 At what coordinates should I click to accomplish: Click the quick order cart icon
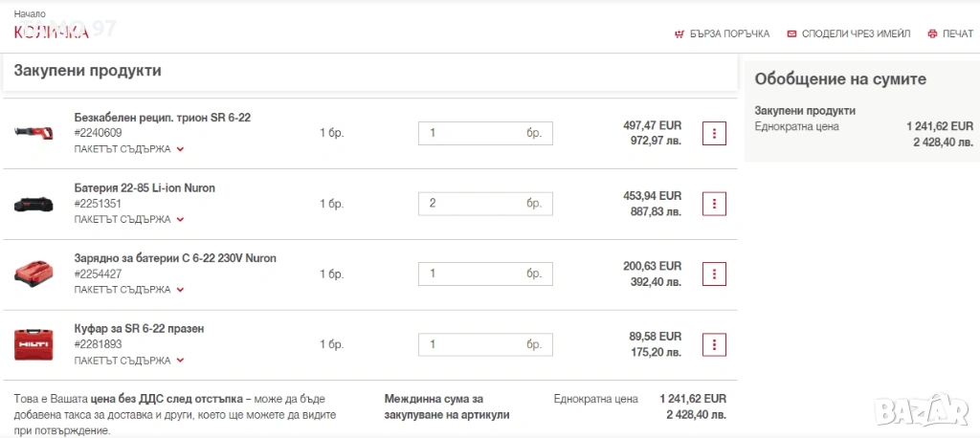coord(679,34)
